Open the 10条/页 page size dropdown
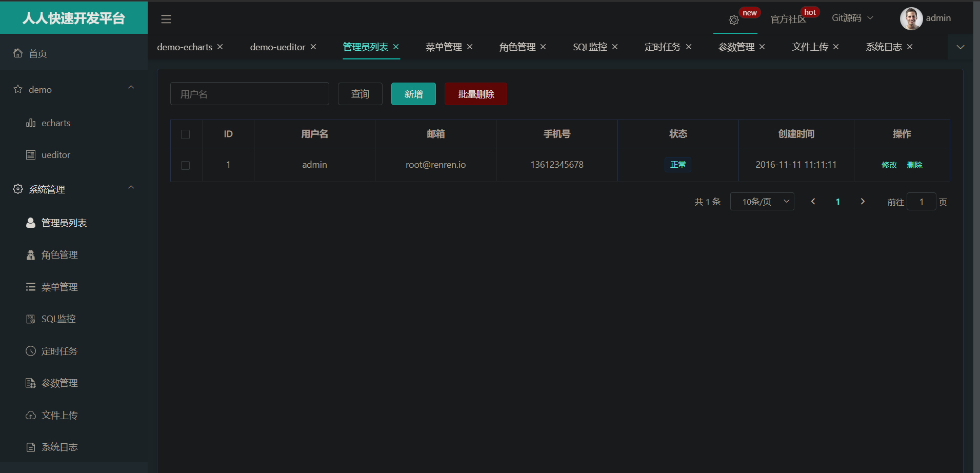 pos(762,202)
